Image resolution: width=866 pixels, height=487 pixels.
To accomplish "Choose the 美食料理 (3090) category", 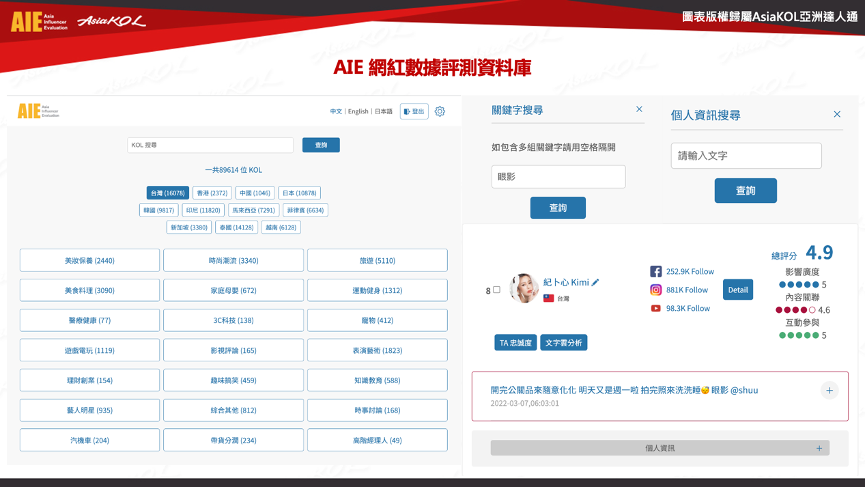I will pyautogui.click(x=89, y=290).
